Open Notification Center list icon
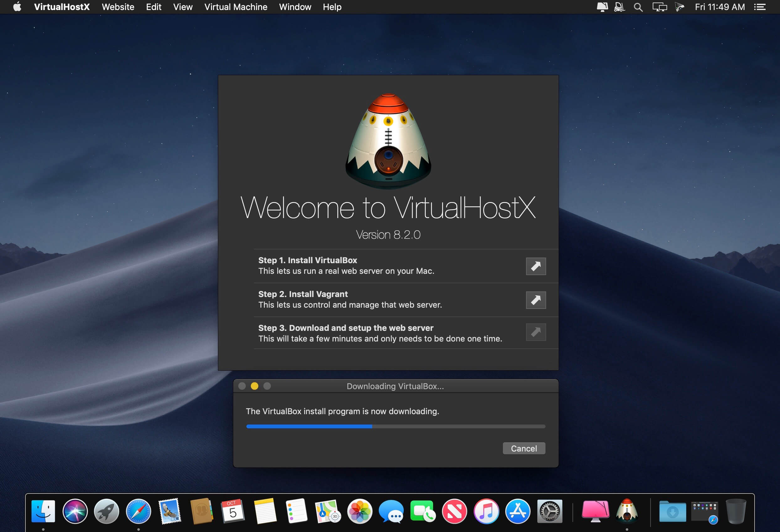Viewport: 780px width, 532px height. coord(760,7)
